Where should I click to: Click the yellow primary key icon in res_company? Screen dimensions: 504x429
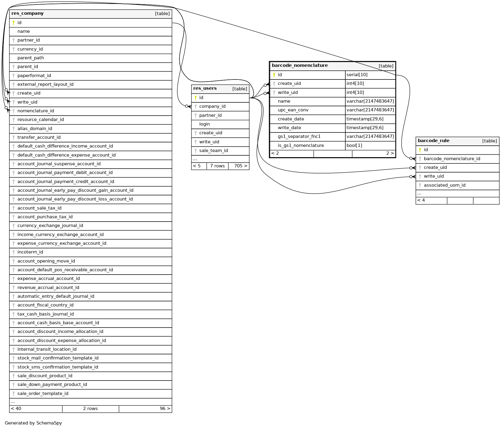(14, 23)
